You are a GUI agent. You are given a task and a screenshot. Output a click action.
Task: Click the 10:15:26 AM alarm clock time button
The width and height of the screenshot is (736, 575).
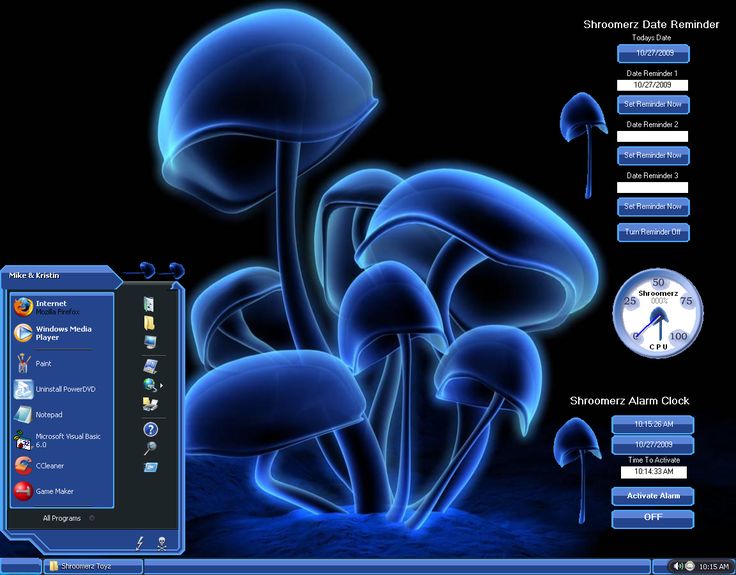pyautogui.click(x=652, y=424)
